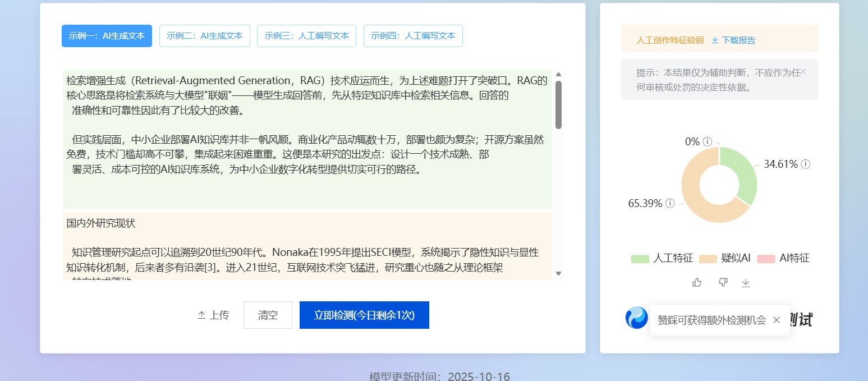Click the 立即检测(今日剩余1次) button
Screen dimensions: 868x381
click(364, 315)
